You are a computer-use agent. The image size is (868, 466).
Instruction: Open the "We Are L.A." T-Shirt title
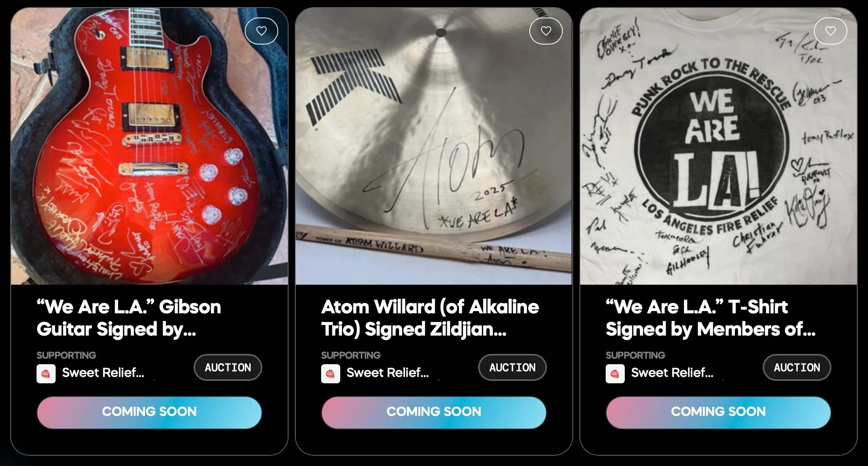tap(711, 318)
